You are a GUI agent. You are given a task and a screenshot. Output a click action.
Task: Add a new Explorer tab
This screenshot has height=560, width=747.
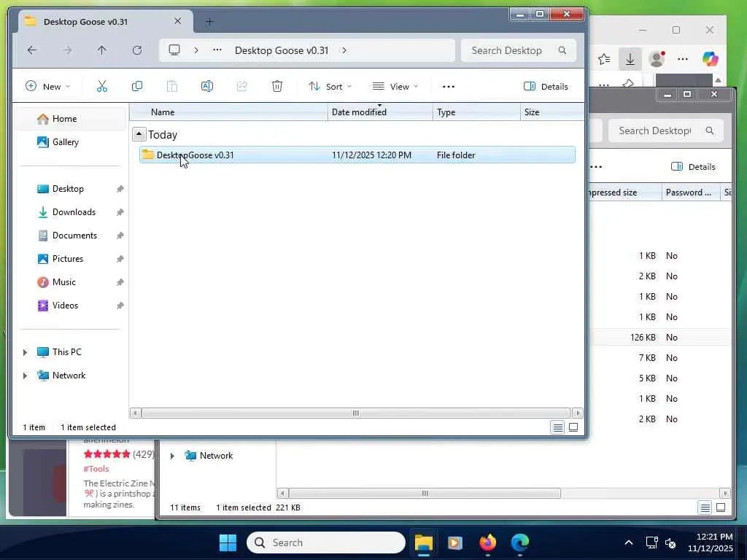point(209,21)
